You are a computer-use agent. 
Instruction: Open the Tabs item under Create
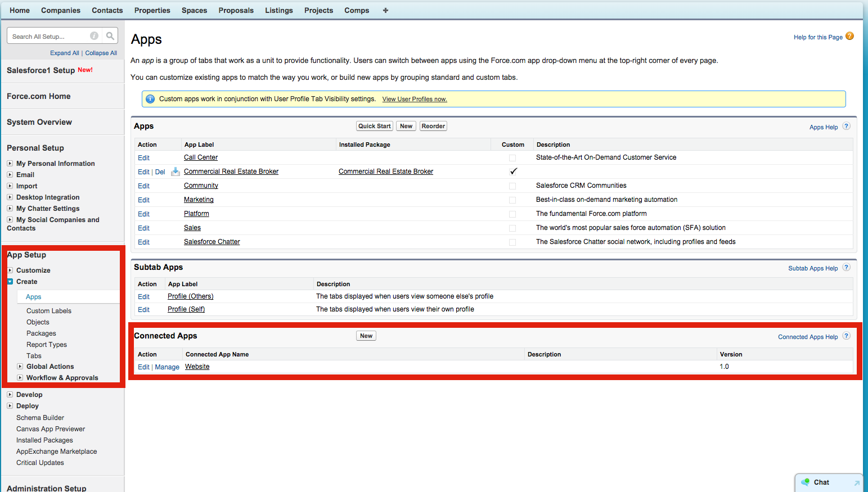[x=34, y=356]
